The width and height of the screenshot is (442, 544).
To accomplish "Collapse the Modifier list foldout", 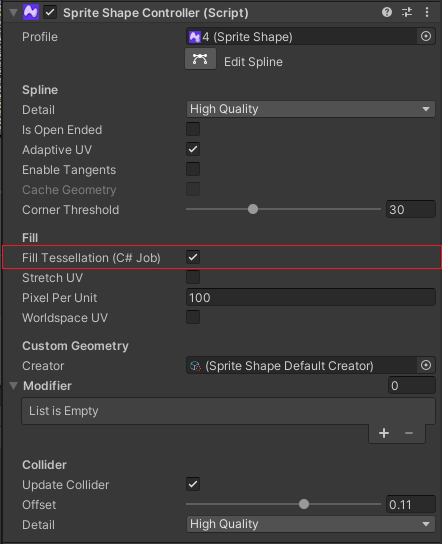I will pos(14,386).
